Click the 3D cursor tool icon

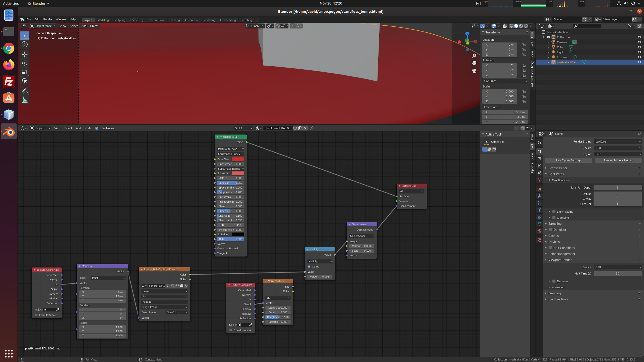point(24,44)
